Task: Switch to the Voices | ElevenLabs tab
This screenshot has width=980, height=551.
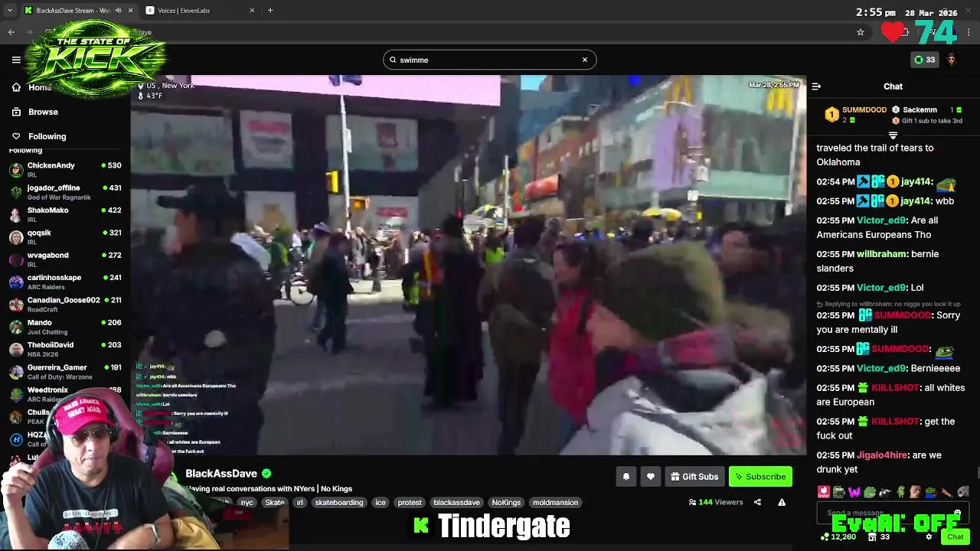Action: pyautogui.click(x=200, y=11)
